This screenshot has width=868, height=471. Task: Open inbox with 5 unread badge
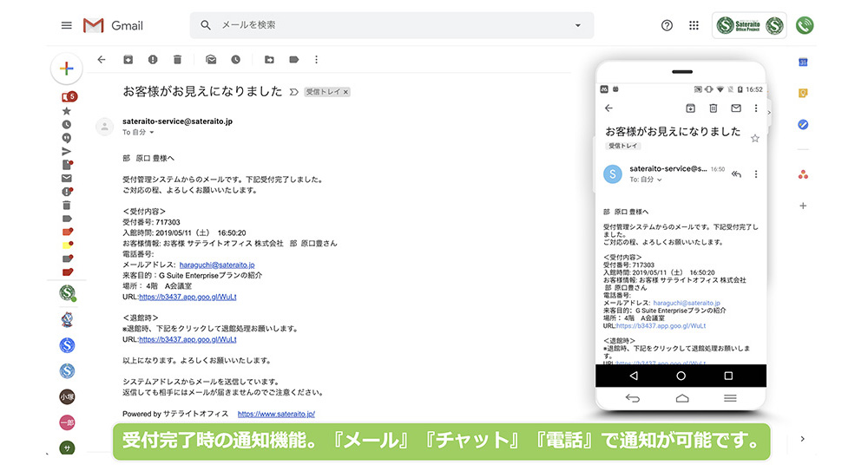pos(69,97)
